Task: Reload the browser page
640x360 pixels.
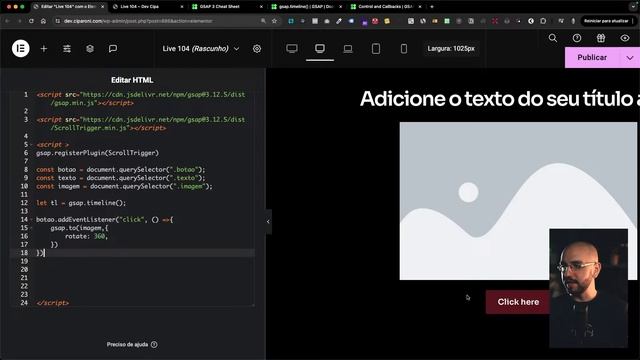Action: click(x=31, y=21)
